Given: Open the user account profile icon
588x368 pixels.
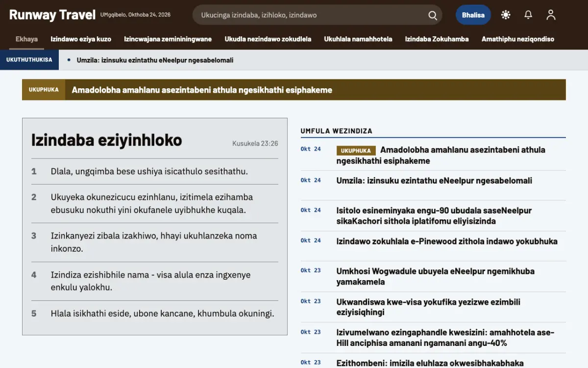Looking at the screenshot, I should (551, 15).
